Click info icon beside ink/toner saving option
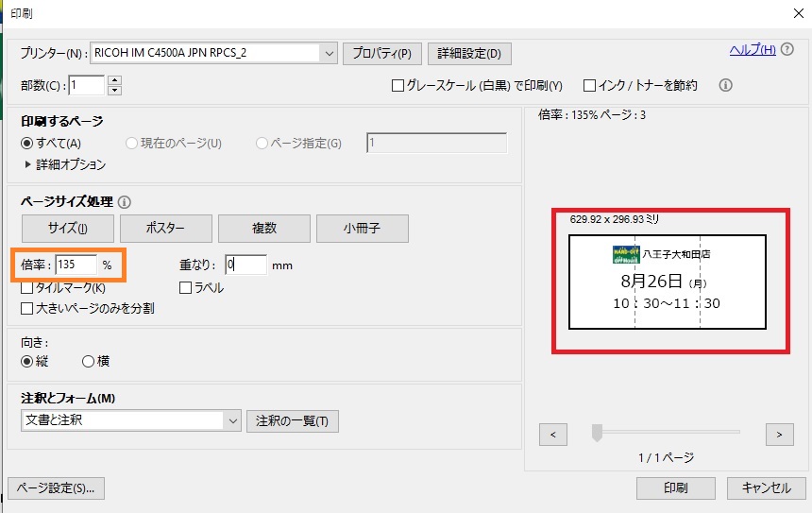The width and height of the screenshot is (812, 513). point(726,85)
